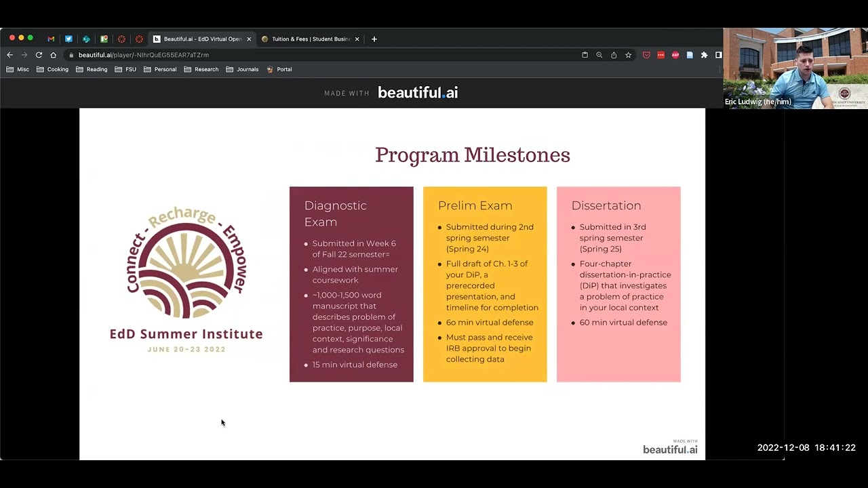Close the Beautiful.ai tab
The height and width of the screenshot is (488, 868).
point(249,39)
